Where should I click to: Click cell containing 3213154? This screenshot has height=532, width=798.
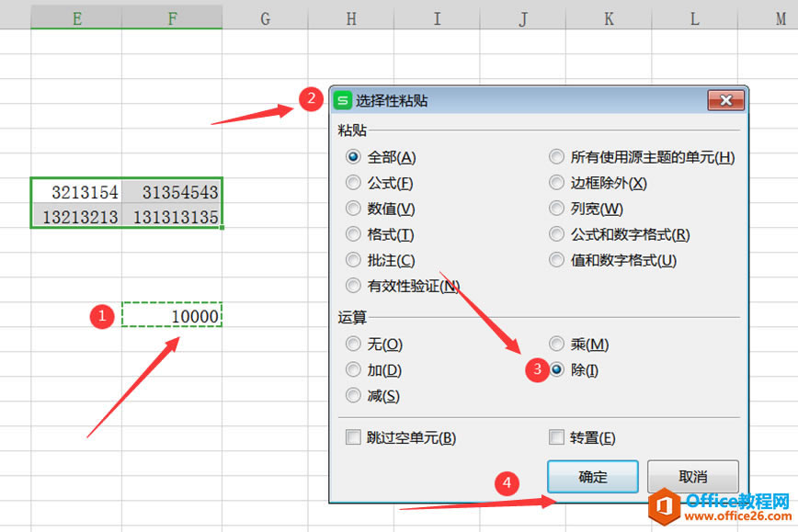76,191
